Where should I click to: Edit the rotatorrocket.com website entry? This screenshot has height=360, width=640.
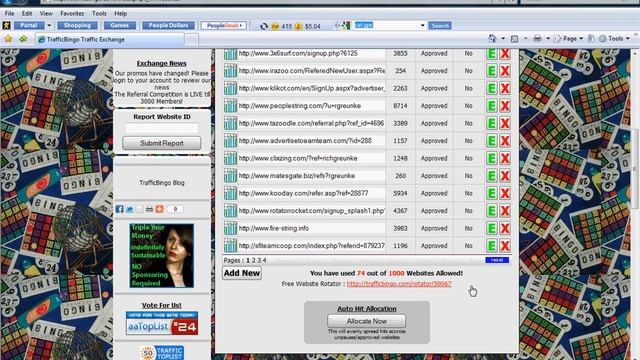[492, 211]
